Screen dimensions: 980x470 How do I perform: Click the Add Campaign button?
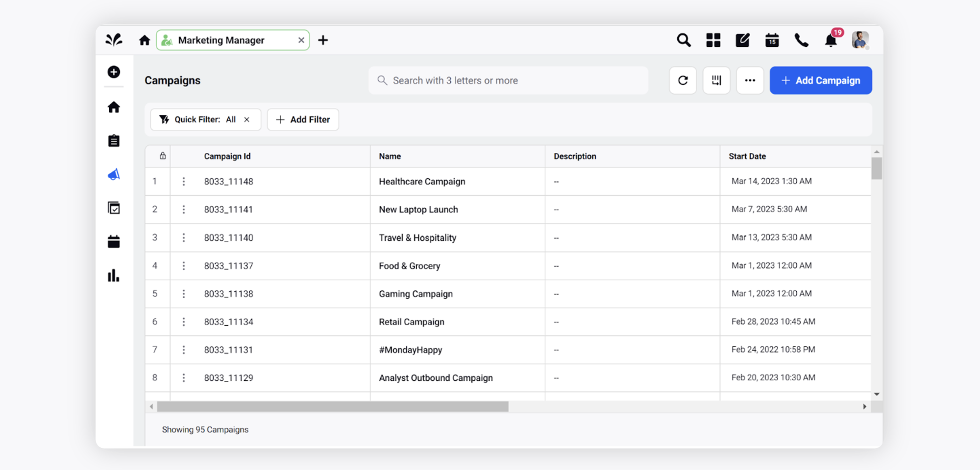tap(821, 80)
